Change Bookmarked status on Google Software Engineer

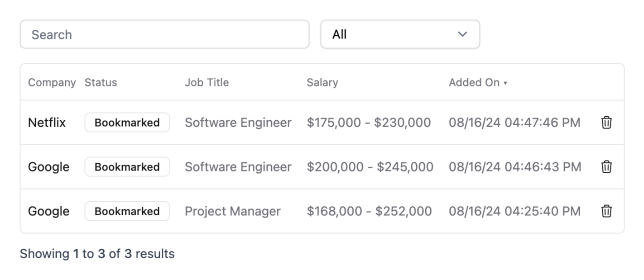click(x=127, y=167)
